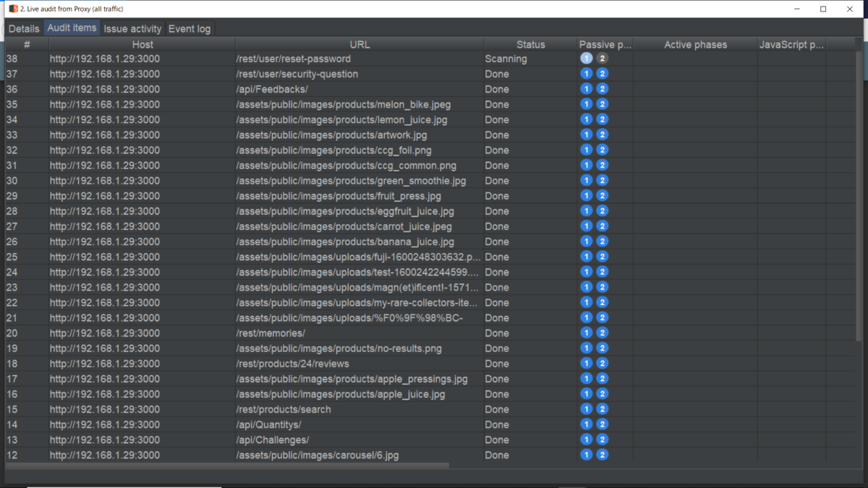
Task: Click passive phase 1 badge for reset-password row
Action: [586, 59]
